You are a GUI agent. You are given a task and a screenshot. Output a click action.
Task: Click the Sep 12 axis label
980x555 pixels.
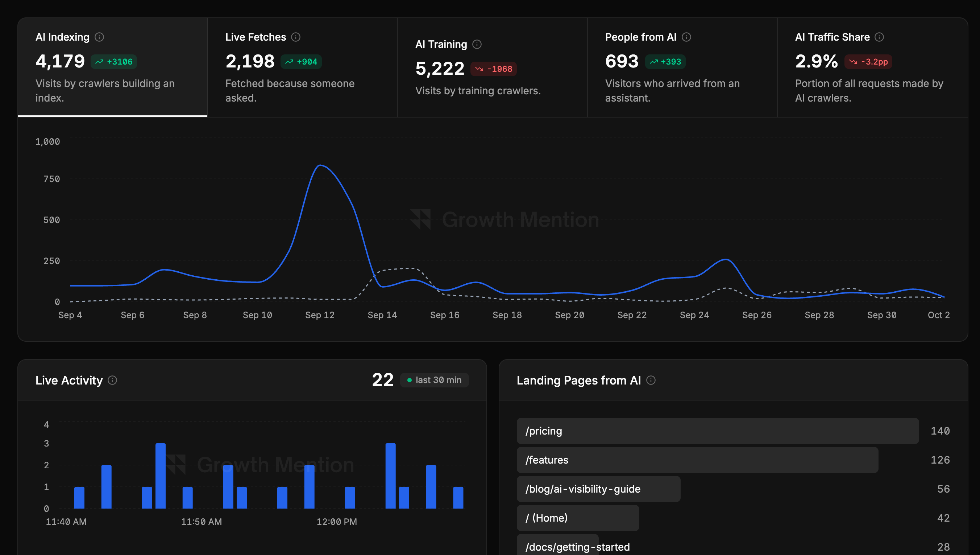click(320, 315)
